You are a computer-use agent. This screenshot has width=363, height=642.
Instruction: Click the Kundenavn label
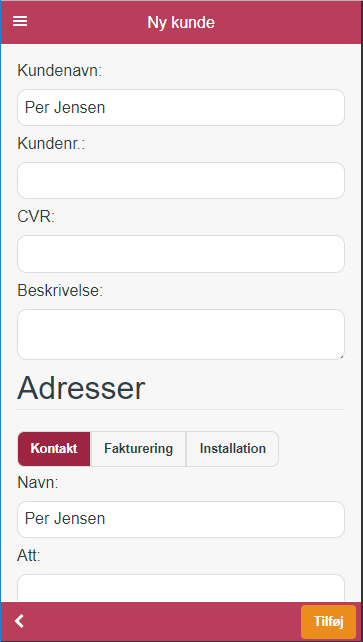click(59, 71)
